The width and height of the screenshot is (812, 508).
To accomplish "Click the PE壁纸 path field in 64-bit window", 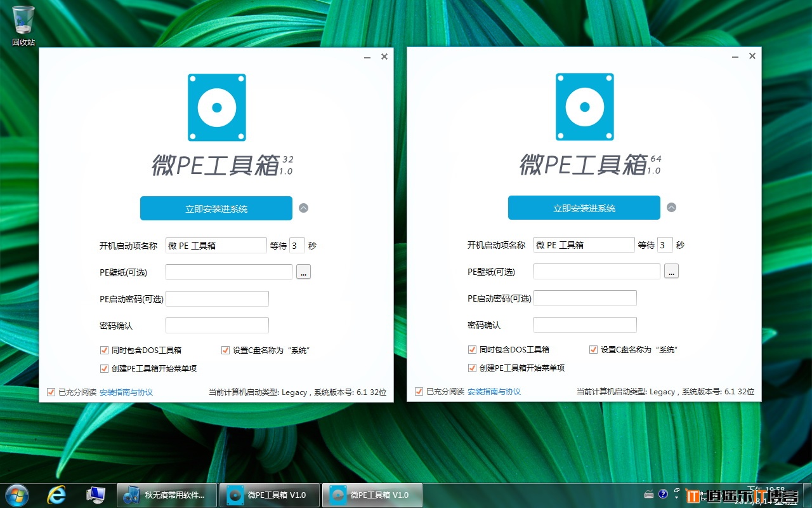I will 597,272.
